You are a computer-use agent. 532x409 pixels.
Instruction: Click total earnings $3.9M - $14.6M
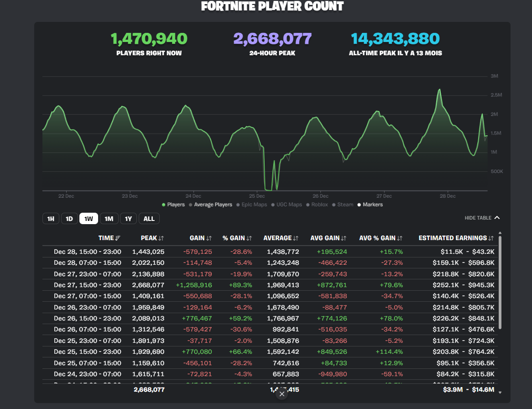click(x=469, y=390)
